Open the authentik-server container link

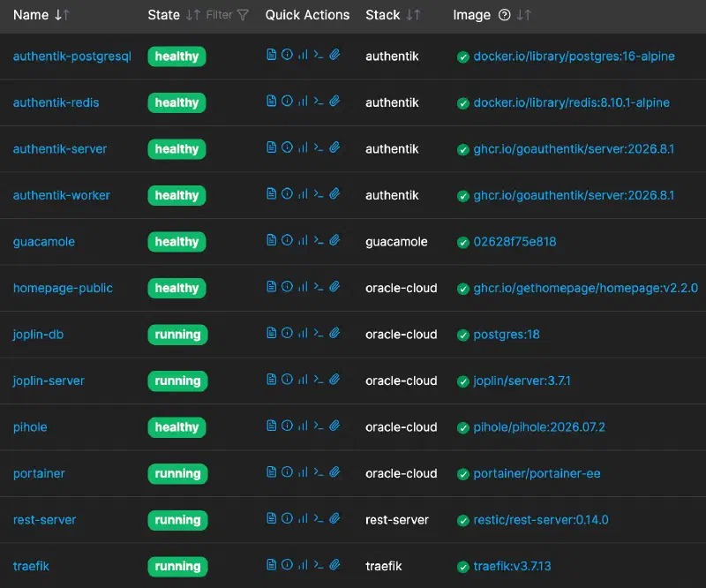[60, 149]
